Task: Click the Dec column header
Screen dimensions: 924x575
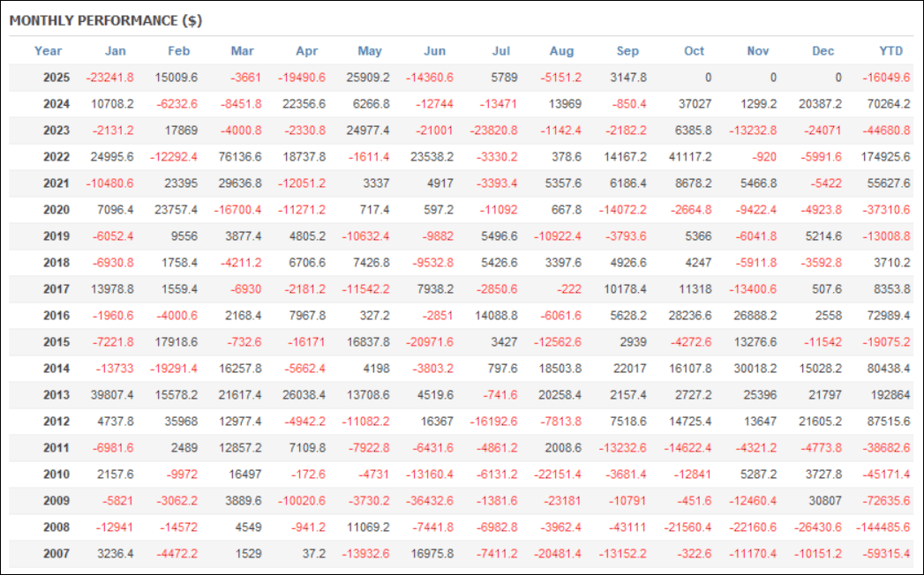Action: 822,51
